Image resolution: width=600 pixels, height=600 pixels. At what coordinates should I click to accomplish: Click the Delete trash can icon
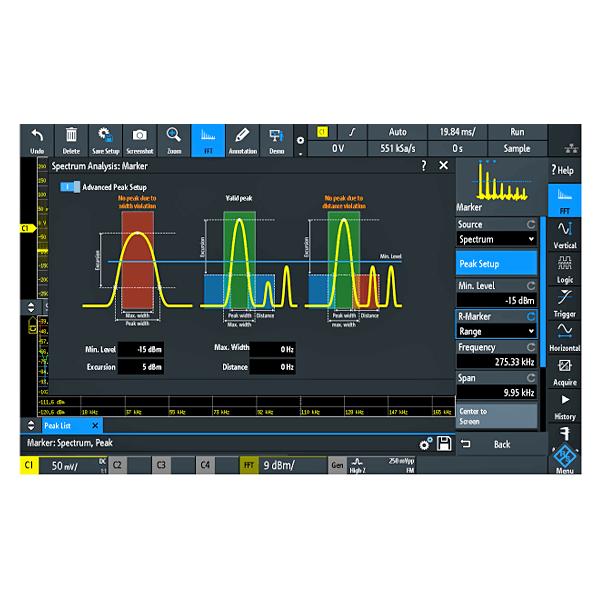(x=71, y=136)
